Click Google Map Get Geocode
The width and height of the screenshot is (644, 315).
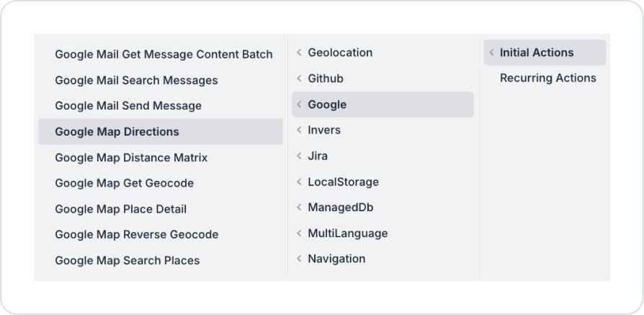(124, 183)
